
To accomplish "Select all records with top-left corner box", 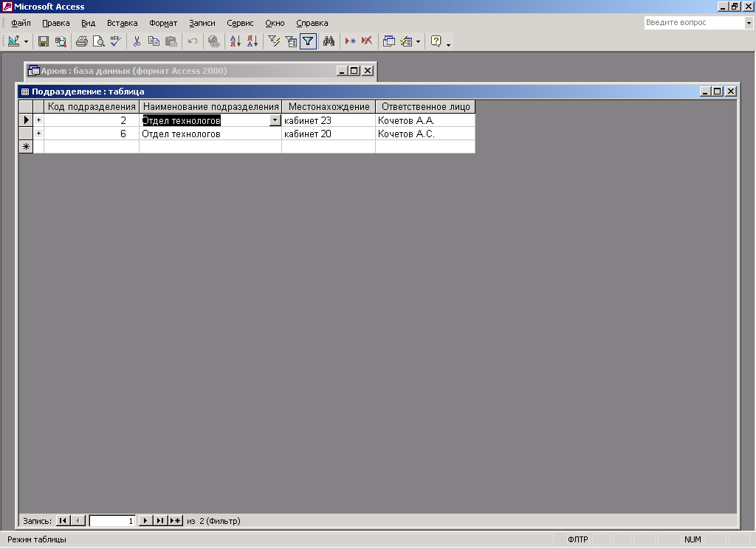I will [26, 106].
